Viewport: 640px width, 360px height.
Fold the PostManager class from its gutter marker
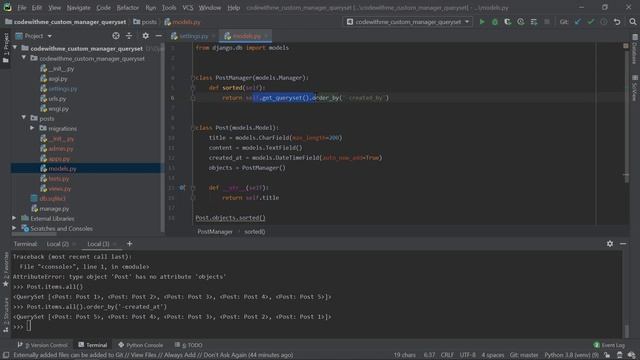tap(193, 78)
